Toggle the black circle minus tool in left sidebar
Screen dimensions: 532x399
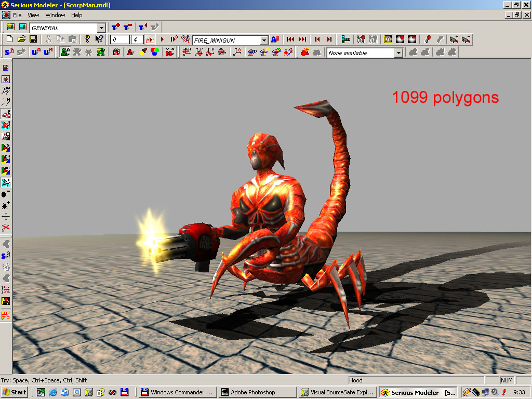[6, 194]
